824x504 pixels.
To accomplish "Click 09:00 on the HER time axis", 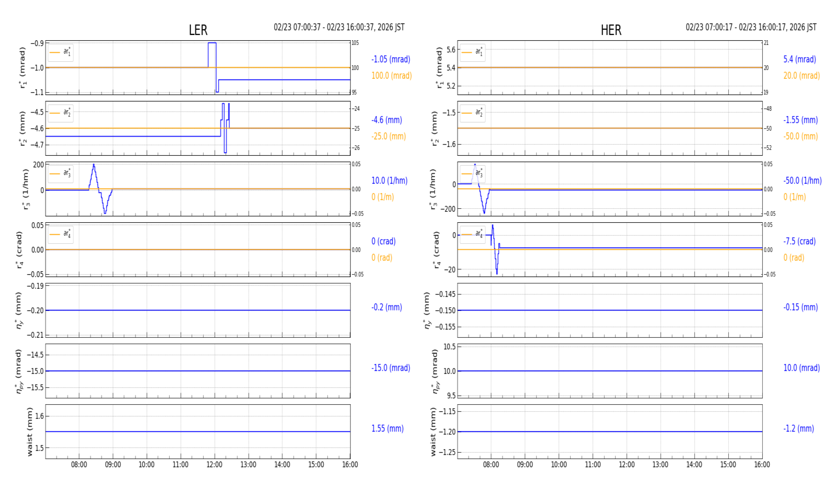I will (525, 465).
